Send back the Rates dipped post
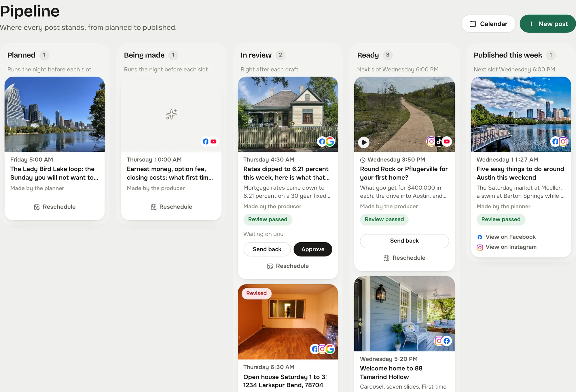This screenshot has height=392, width=576. pos(267,249)
